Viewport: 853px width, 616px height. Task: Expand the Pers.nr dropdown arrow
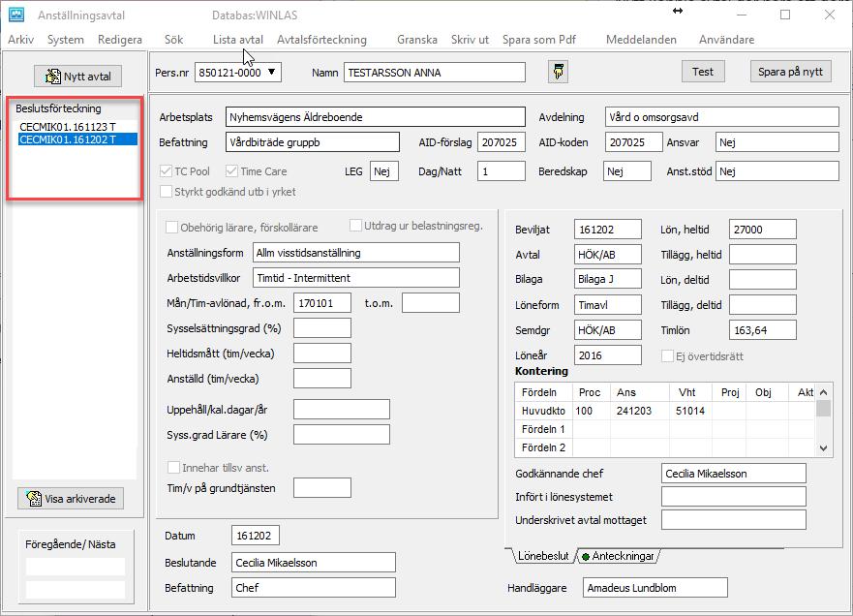[x=271, y=72]
